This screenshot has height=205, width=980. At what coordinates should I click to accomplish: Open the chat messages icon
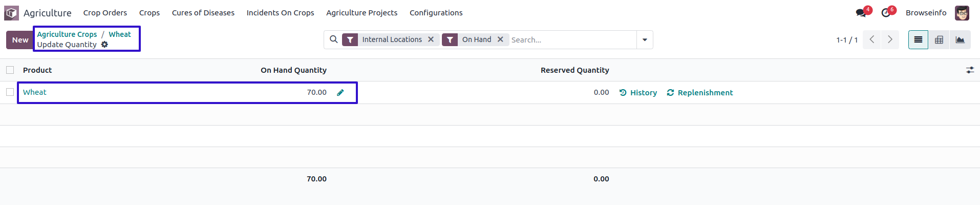861,13
